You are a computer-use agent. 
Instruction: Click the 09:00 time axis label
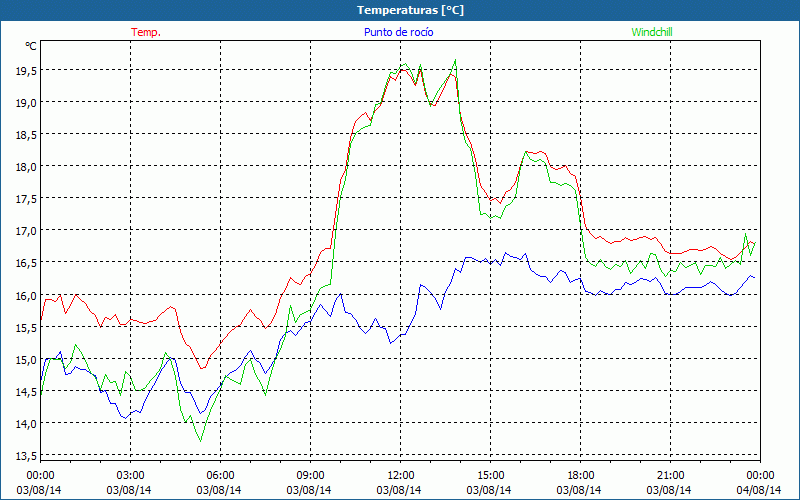pyautogui.click(x=310, y=476)
